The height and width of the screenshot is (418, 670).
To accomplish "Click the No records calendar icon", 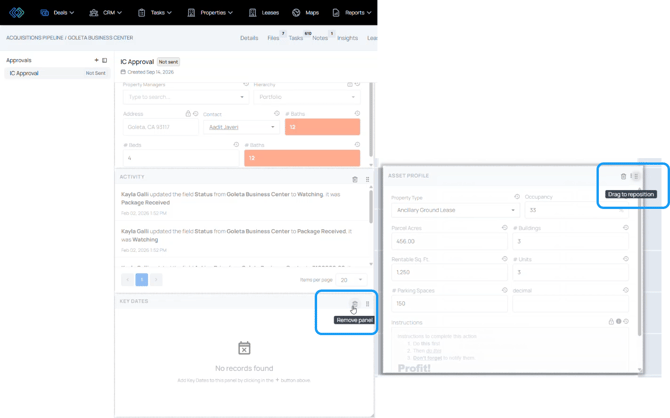I will 244,348.
